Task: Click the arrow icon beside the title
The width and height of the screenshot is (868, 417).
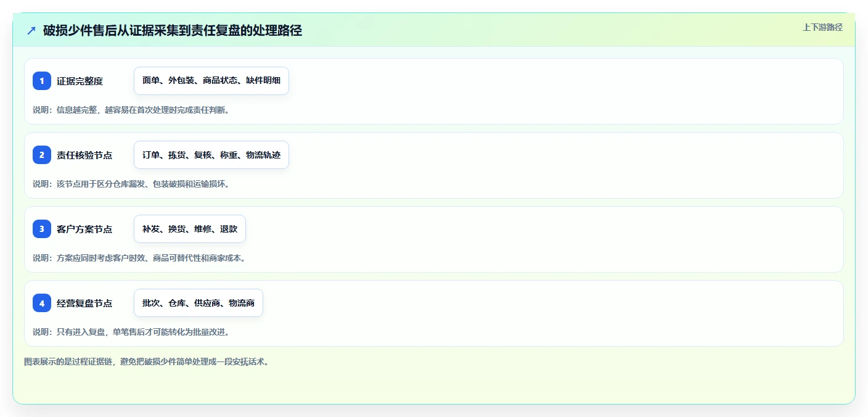Action: [31, 30]
